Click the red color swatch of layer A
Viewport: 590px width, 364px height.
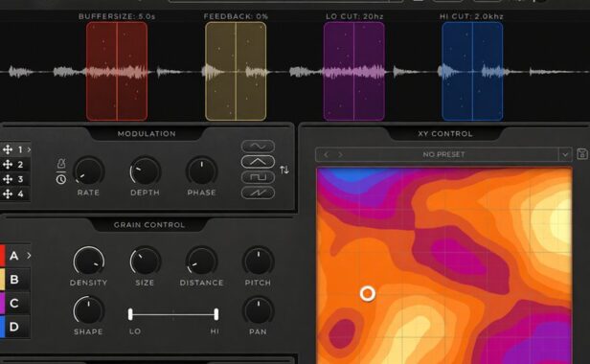coord(2,255)
